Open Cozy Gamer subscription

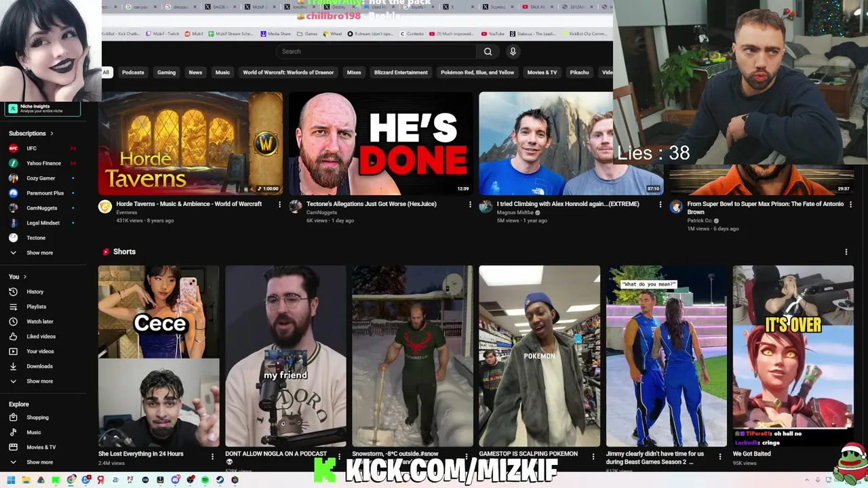(x=41, y=178)
